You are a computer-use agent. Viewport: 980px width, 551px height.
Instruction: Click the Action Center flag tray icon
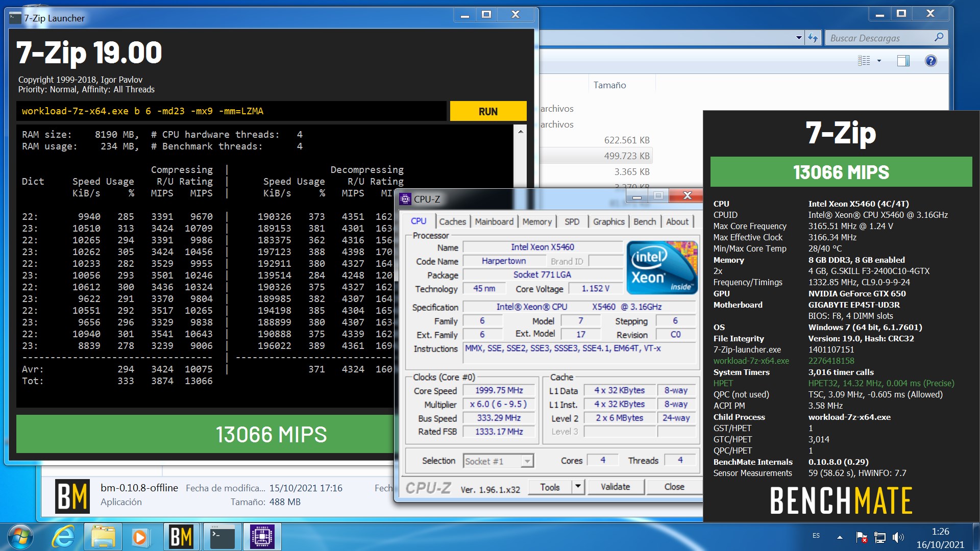(x=862, y=537)
